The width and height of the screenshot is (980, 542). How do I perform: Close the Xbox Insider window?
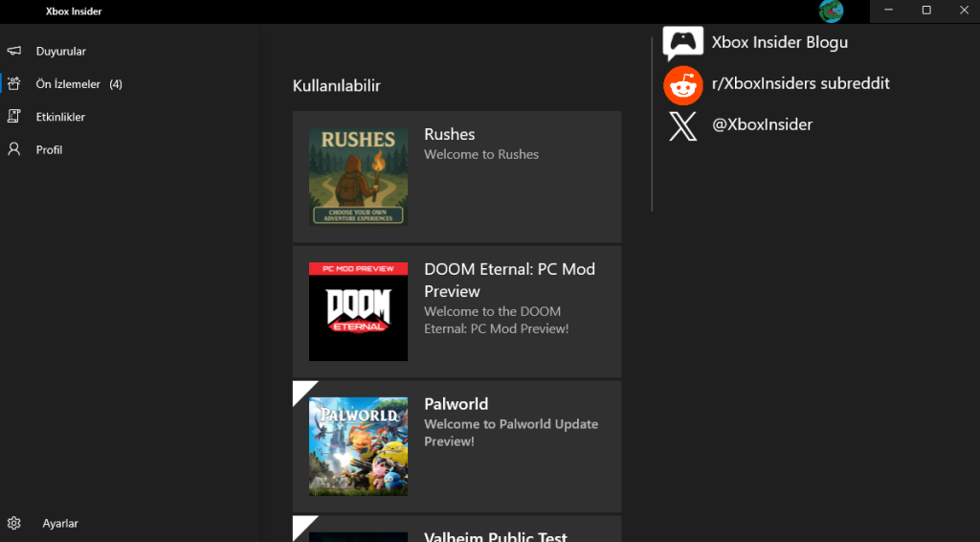963,11
